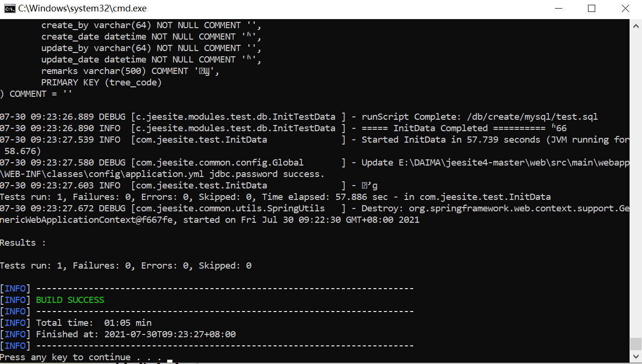Image resolution: width=642 pixels, height=364 pixels.
Task: Click the vertical scrollbar thumb
Action: click(x=636, y=344)
